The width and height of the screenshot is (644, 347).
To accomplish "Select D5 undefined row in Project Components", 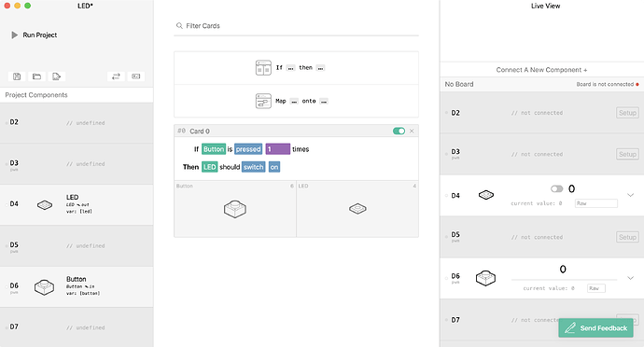I will coord(77,245).
